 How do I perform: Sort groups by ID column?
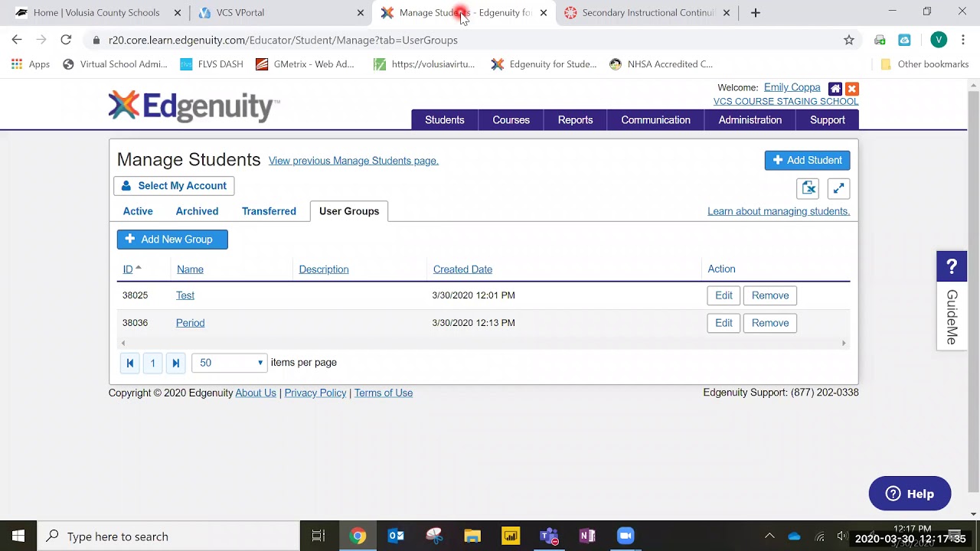point(128,269)
